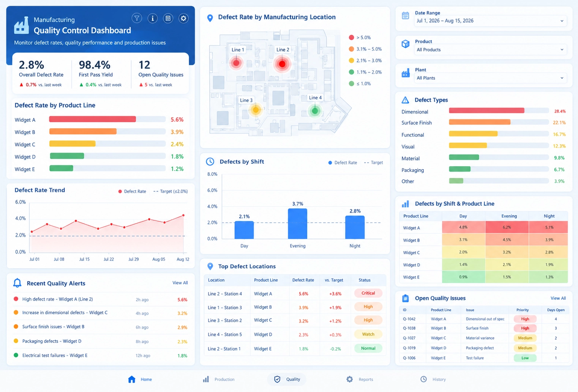Click View All in Recent Quality Alerts
Screen dimensions: 578x392
pos(180,283)
